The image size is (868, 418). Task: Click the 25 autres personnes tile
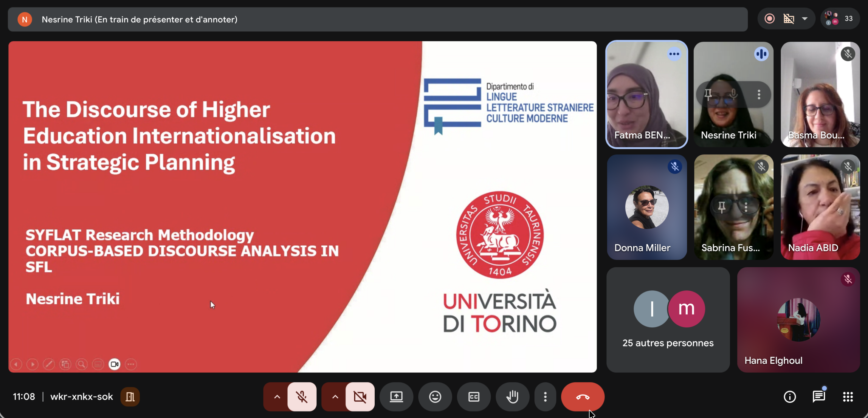(x=668, y=320)
